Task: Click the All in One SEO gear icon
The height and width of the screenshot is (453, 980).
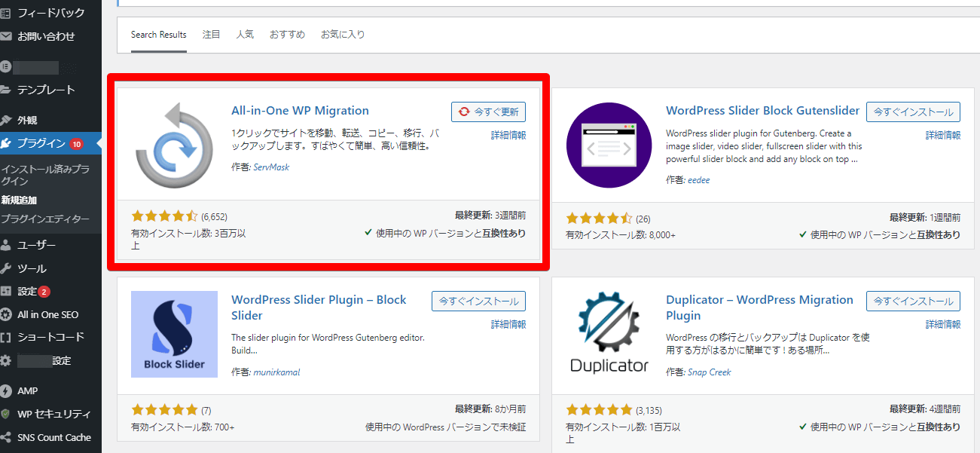Action: [x=6, y=314]
